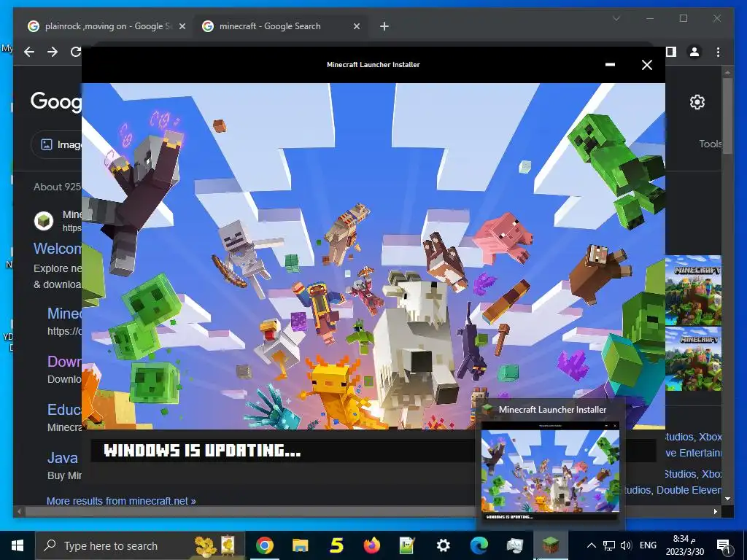747x560 pixels.
Task: Select the Images search filter
Action: [57, 144]
